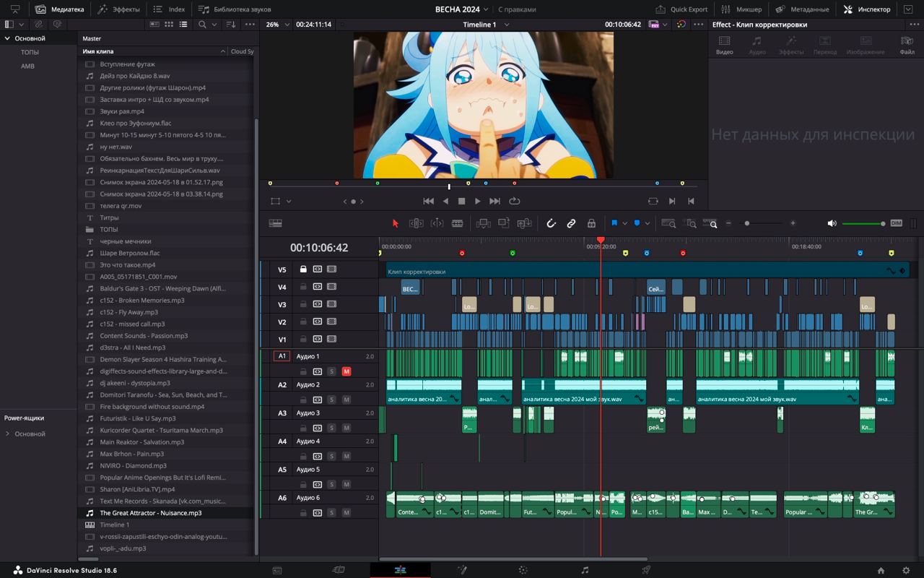Open Timeline View Options icon
The width and height of the screenshot is (924, 578).
pyautogui.click(x=275, y=223)
